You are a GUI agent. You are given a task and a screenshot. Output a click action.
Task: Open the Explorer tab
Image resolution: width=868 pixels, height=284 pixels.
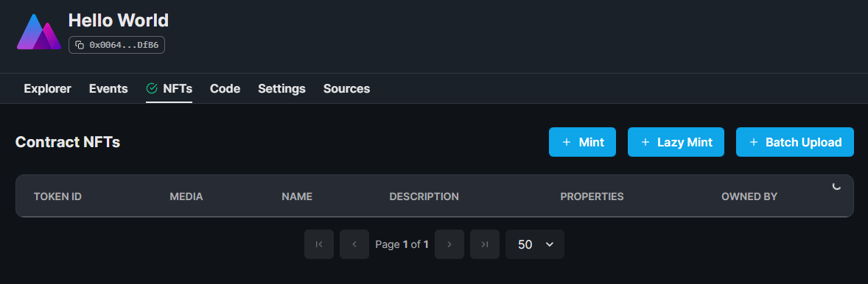click(48, 88)
